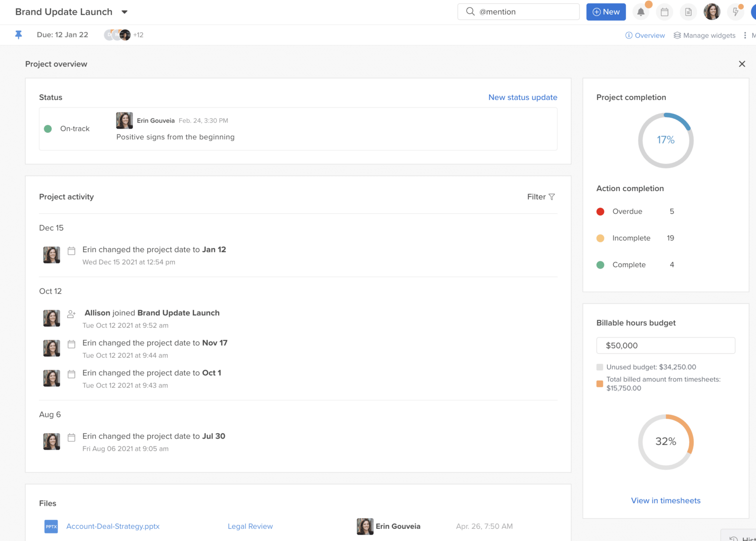The width and height of the screenshot is (756, 541).
Task: Click the green On-track status indicator
Action: pyautogui.click(x=48, y=128)
